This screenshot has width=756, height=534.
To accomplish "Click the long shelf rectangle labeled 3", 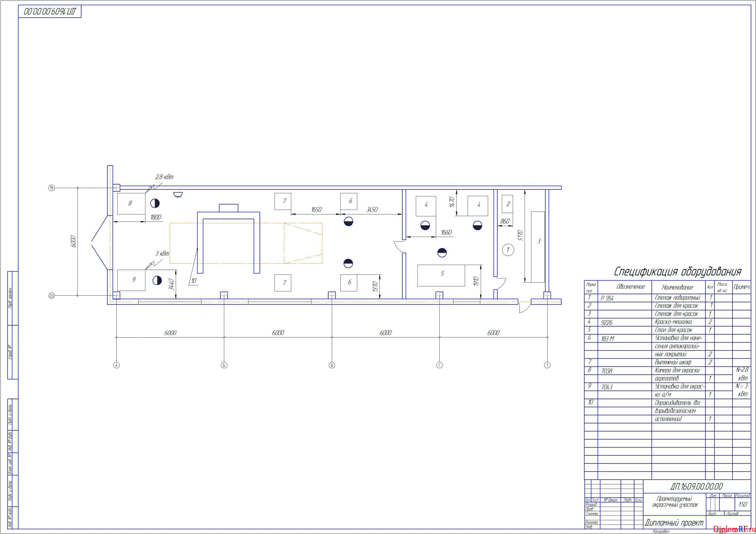I will (538, 247).
